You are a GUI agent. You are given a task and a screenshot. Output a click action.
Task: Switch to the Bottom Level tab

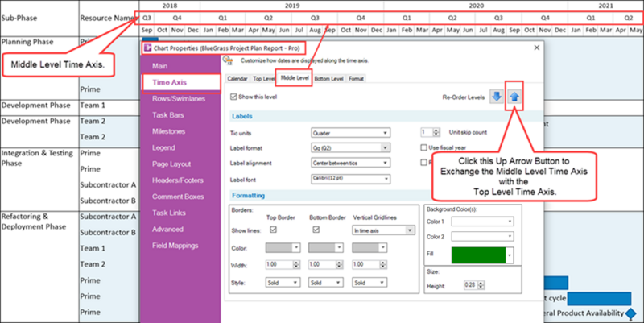pyautogui.click(x=328, y=78)
